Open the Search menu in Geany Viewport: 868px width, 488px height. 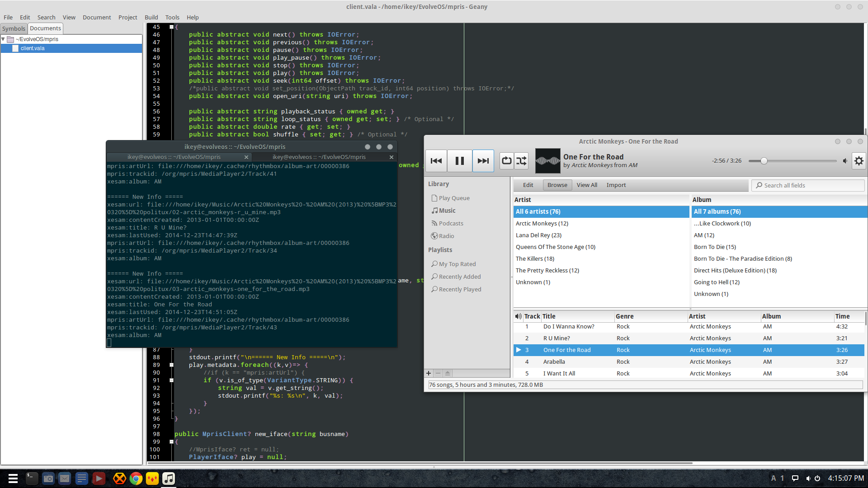[46, 17]
